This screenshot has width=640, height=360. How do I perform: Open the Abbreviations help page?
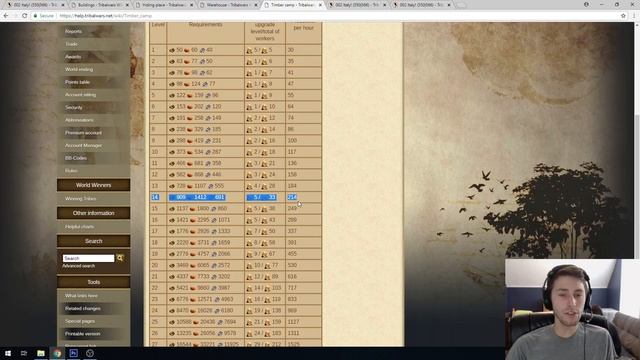tap(79, 120)
